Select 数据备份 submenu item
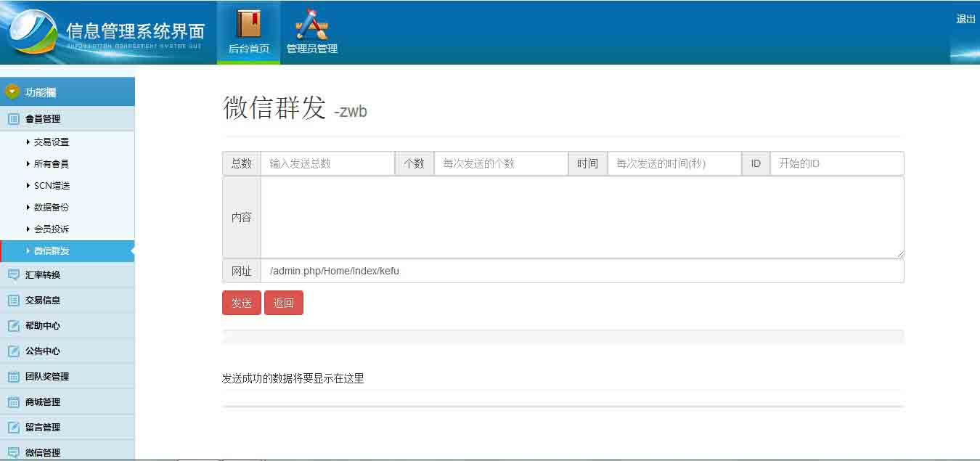The height and width of the screenshot is (461, 980). (52, 208)
